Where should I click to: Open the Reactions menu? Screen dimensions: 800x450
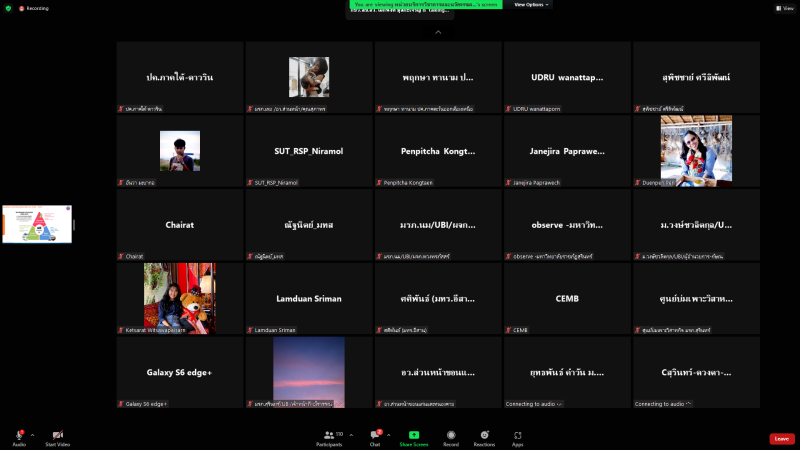click(x=484, y=435)
